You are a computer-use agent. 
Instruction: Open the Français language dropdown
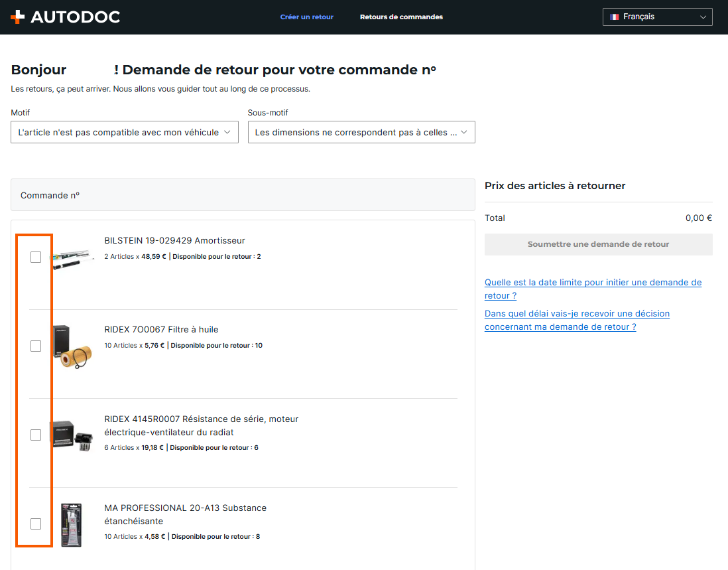657,17
